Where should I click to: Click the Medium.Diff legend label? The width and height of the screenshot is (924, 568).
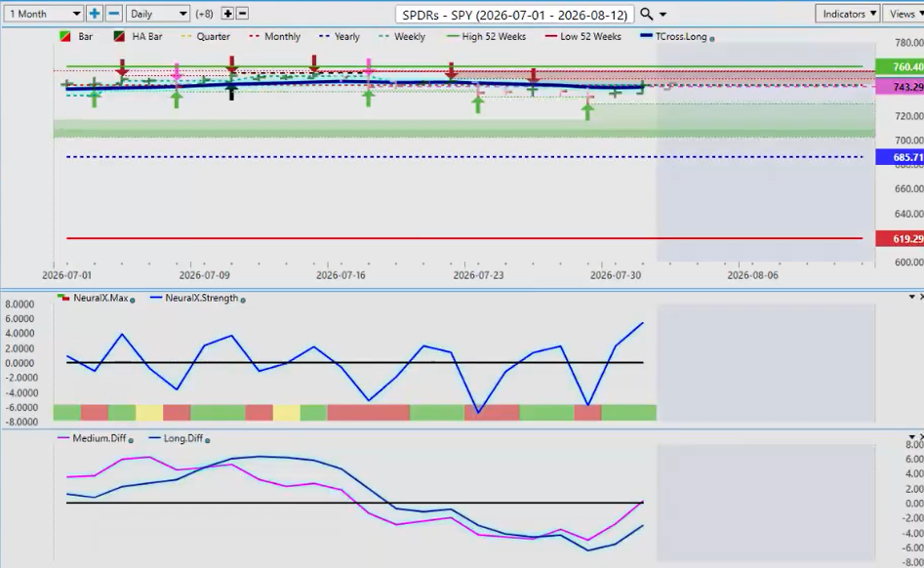[99, 438]
